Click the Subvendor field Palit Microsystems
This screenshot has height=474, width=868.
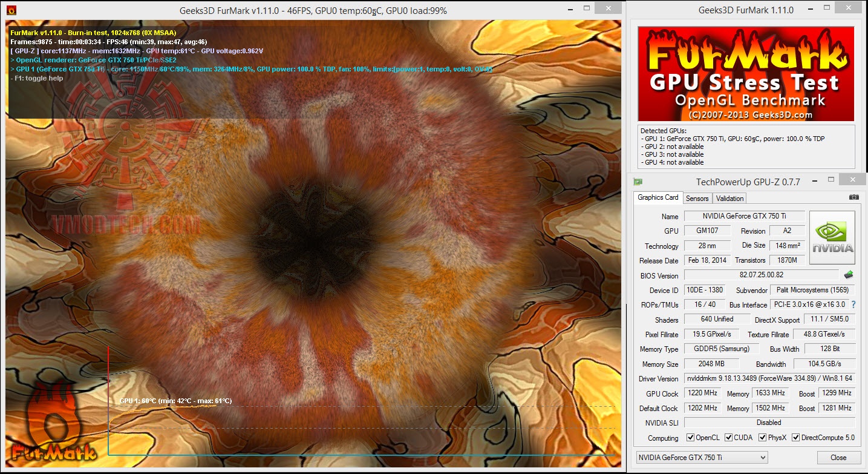pyautogui.click(x=813, y=290)
